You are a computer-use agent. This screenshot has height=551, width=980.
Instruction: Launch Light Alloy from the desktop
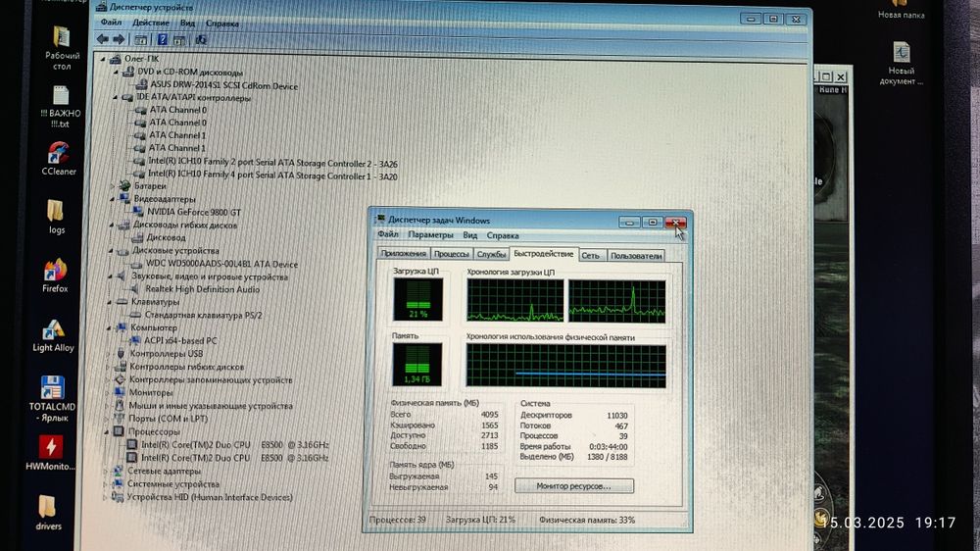[x=53, y=336]
